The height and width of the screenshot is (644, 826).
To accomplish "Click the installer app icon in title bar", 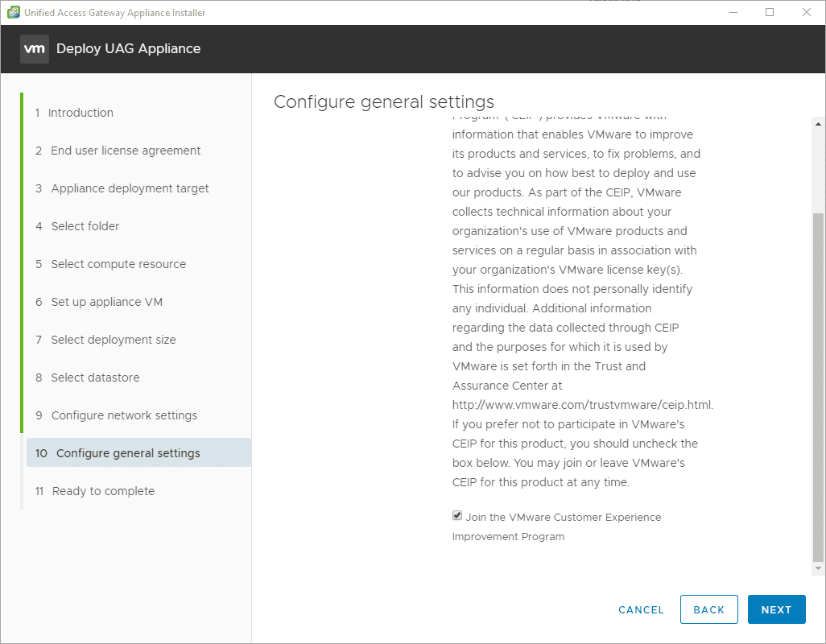I will pyautogui.click(x=13, y=12).
